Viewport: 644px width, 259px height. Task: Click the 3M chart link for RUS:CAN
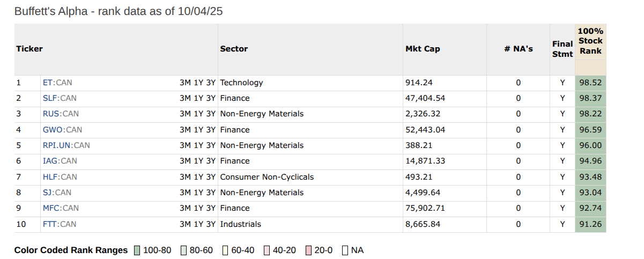coord(185,114)
